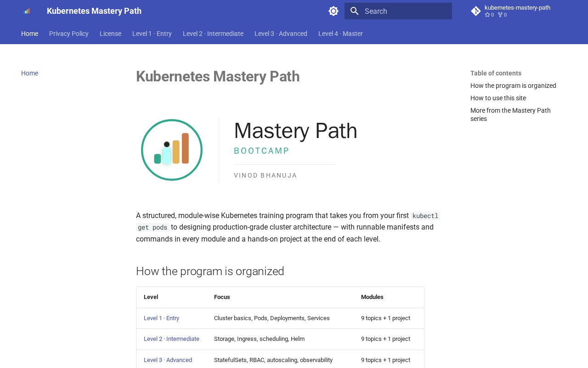Open the Level 3 · Advanced table link
The width and height of the screenshot is (588, 368).
pyautogui.click(x=168, y=360)
